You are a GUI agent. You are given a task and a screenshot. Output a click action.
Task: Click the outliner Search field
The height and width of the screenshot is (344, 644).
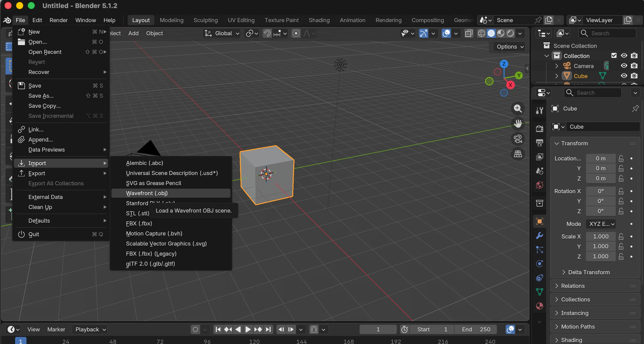[607, 33]
